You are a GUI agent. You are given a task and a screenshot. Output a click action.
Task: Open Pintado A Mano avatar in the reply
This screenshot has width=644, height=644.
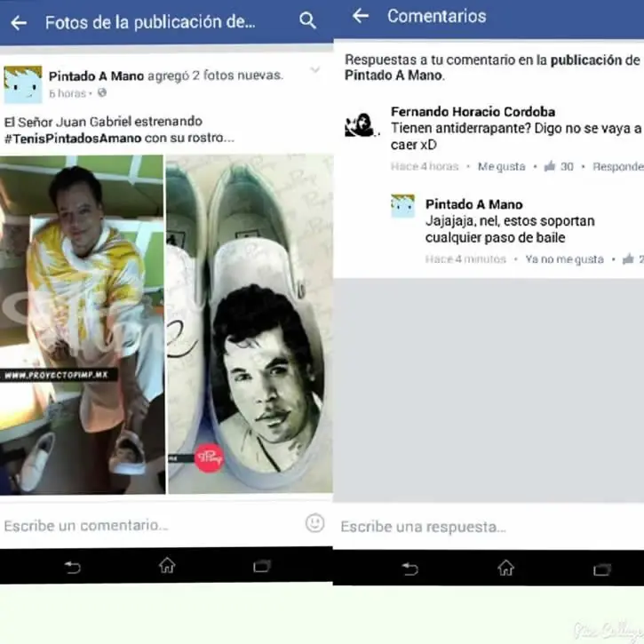click(402, 206)
